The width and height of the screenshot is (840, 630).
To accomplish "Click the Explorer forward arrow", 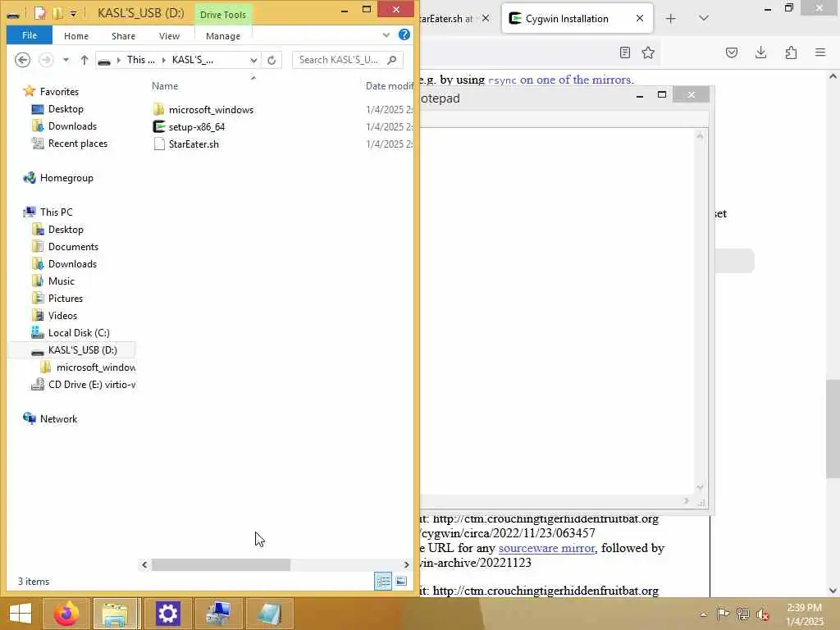I will click(x=46, y=59).
